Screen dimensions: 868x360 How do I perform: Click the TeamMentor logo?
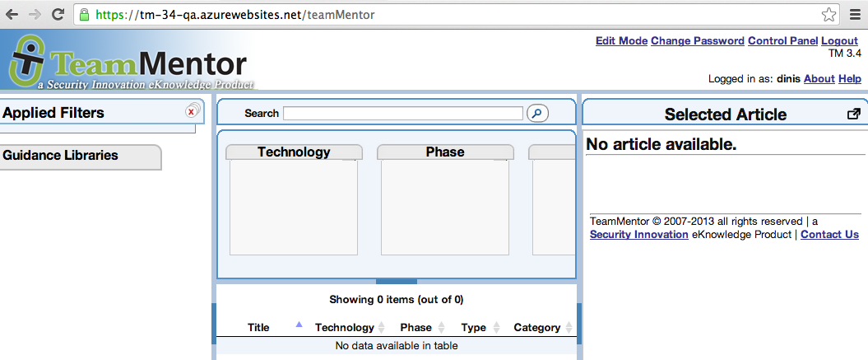(x=128, y=63)
